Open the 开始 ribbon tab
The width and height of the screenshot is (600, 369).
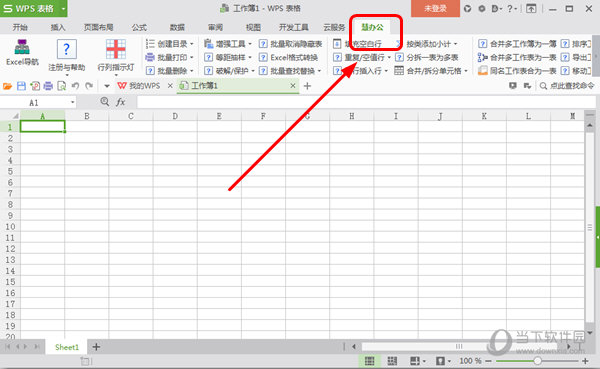(x=20, y=27)
